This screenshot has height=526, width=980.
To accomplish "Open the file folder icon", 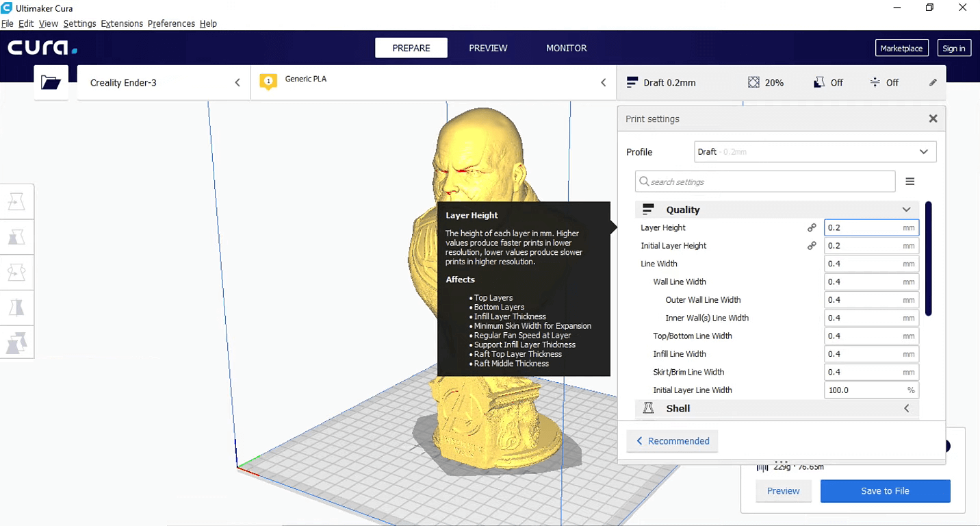I will point(51,83).
